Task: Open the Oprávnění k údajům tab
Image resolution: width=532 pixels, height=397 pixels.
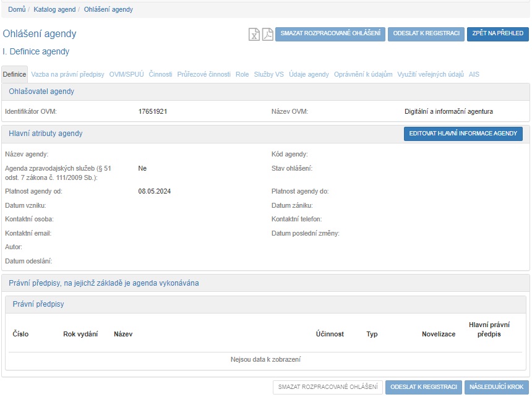Action: 363,74
